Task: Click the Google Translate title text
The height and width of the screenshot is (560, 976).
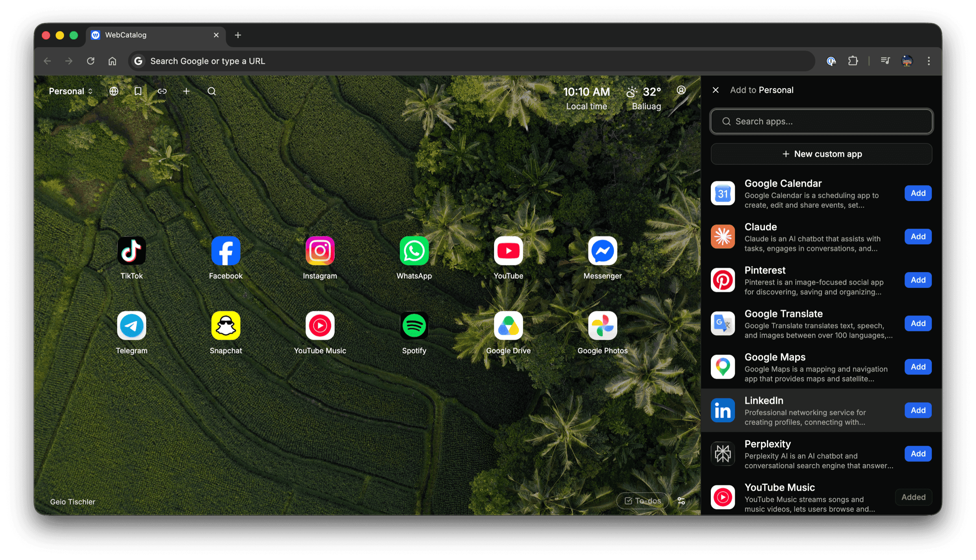Action: point(783,314)
